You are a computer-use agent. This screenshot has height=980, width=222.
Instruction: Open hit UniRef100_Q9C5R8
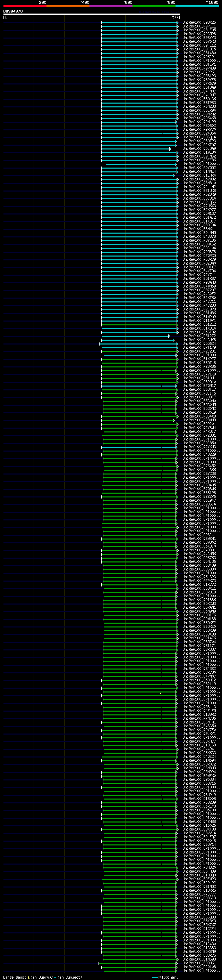[199, 34]
